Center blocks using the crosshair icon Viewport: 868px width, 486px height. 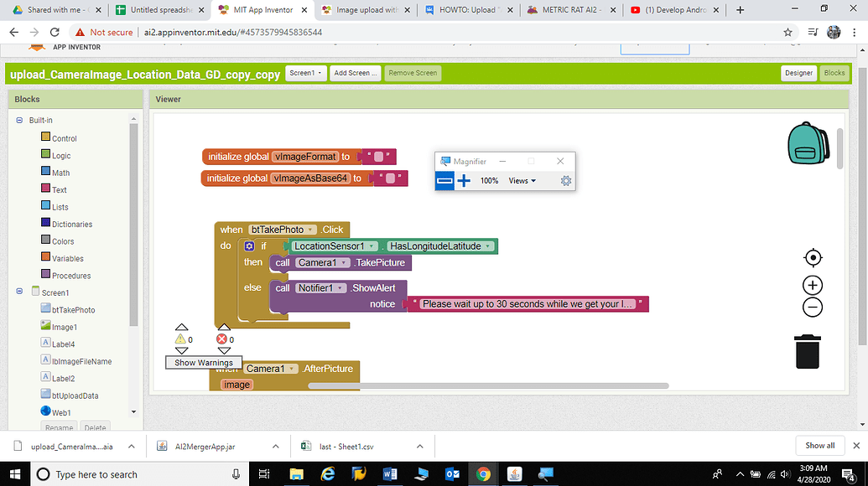(812, 257)
